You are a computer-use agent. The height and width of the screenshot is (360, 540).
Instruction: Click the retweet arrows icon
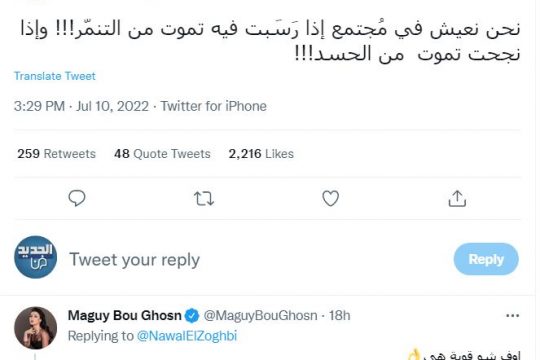click(x=204, y=199)
